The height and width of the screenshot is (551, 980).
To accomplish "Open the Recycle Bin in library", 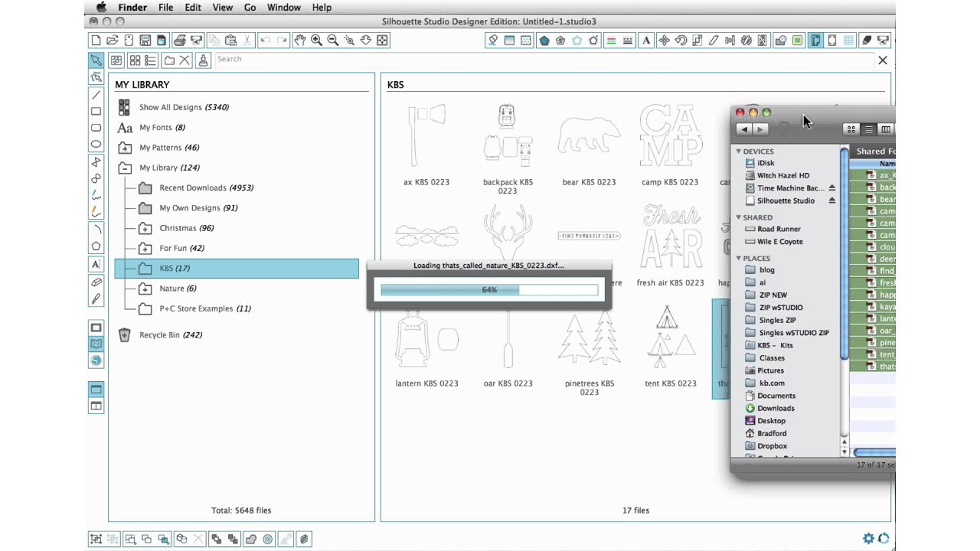I will (x=170, y=335).
